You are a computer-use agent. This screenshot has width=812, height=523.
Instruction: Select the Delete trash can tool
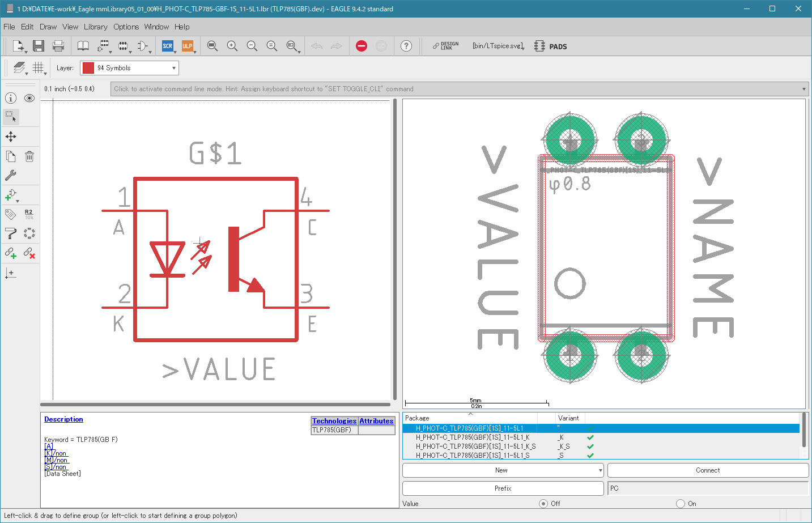click(29, 156)
